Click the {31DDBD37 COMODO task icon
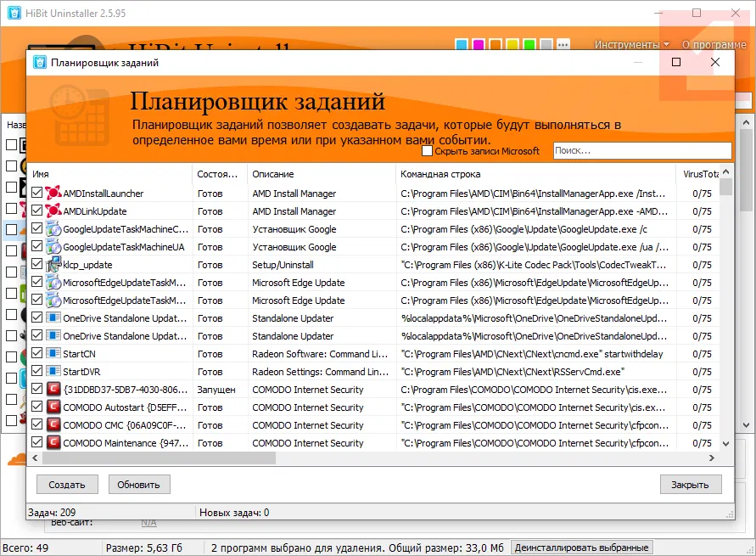Screen dimensions: 756x556 [53, 389]
